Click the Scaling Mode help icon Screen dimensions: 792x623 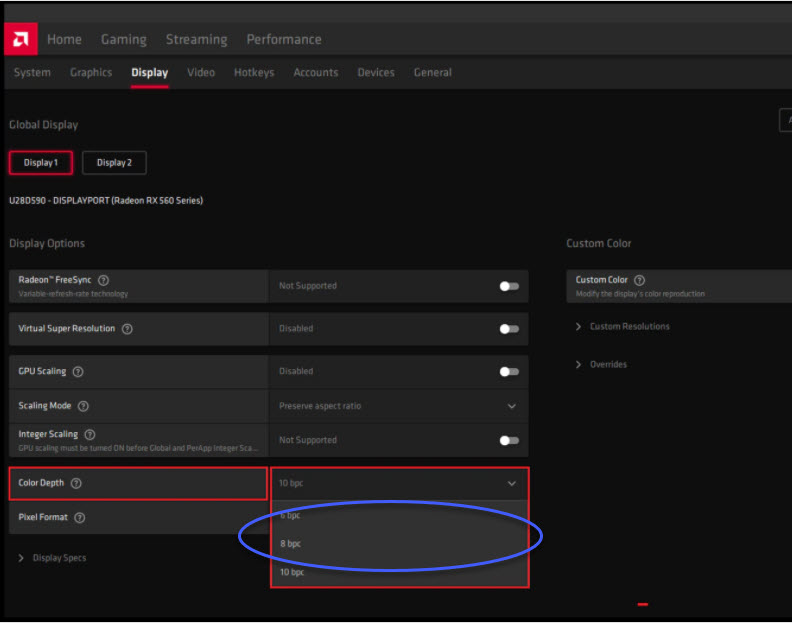[x=83, y=406]
